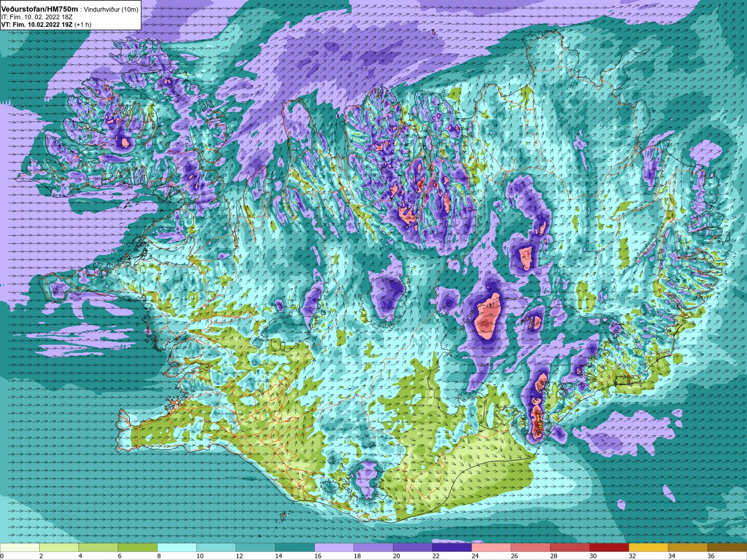Click the light pink 24–26 legend swatch
Viewport: 747px width, 560px height.
click(491, 548)
